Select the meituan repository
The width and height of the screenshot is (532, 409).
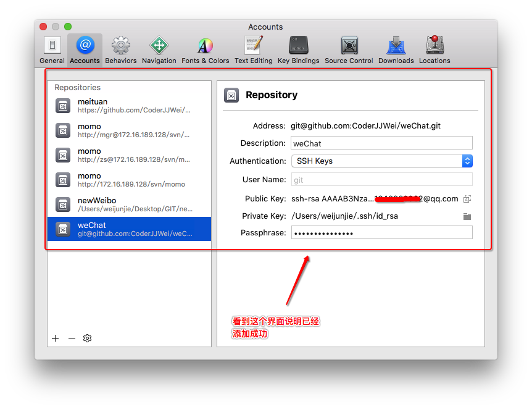(129, 106)
